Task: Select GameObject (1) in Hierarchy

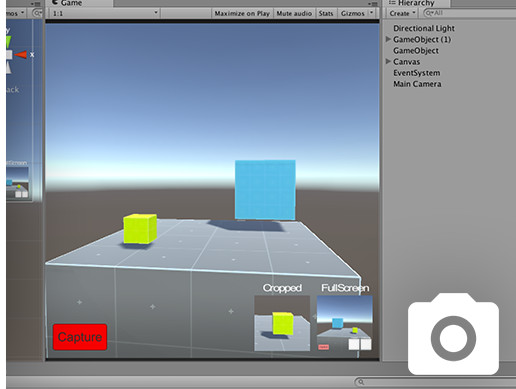Action: pos(422,39)
